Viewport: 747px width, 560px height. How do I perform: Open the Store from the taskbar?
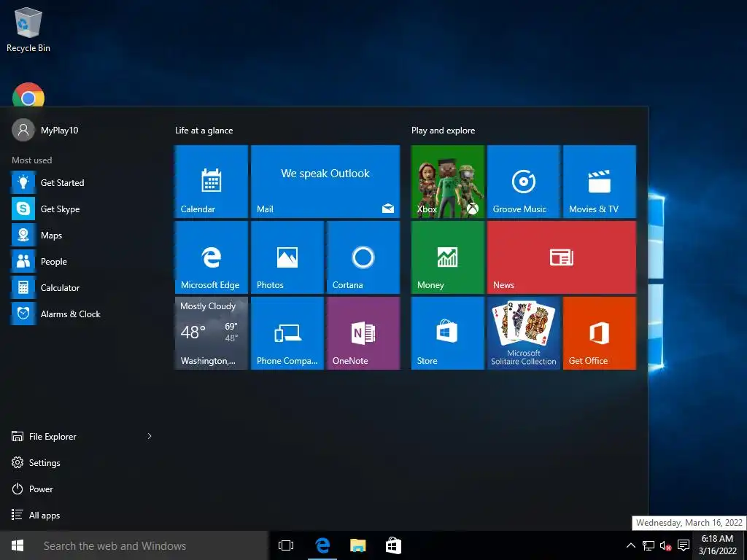393,545
